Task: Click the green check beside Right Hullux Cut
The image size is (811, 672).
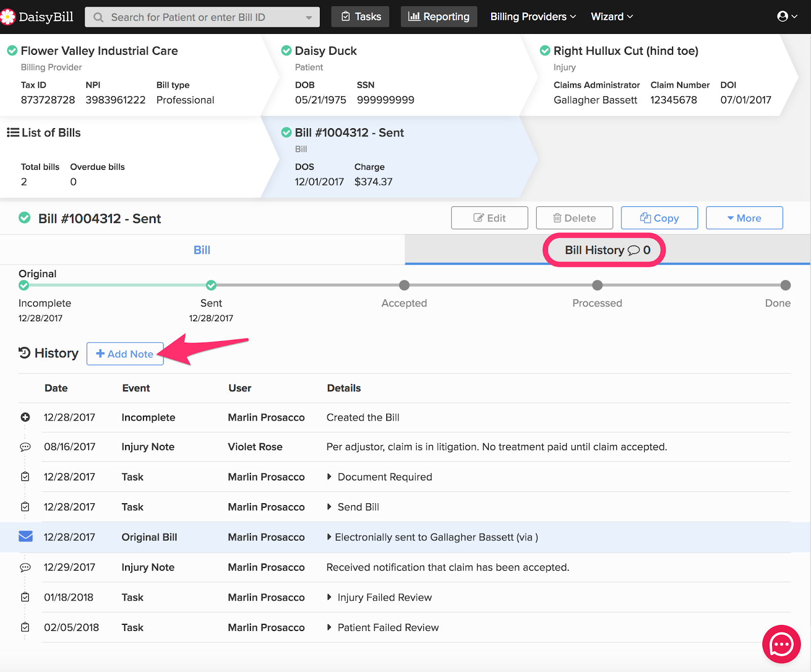Action: click(x=545, y=51)
